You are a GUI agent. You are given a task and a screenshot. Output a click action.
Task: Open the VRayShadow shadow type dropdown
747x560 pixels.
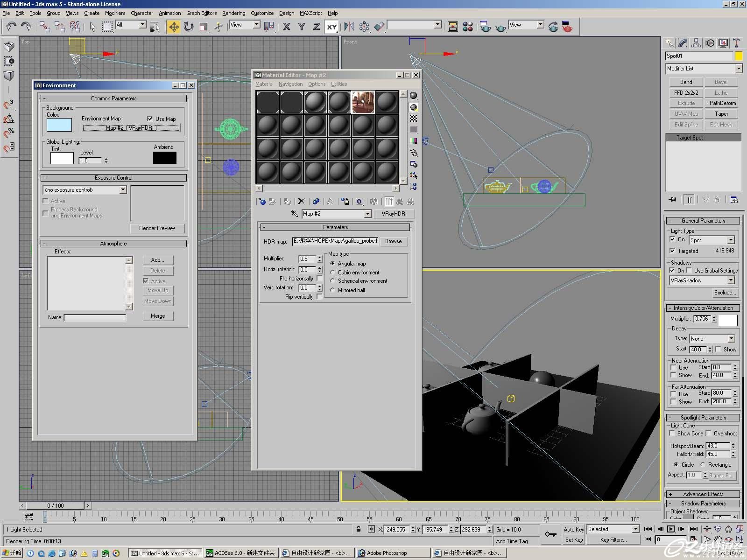point(702,280)
